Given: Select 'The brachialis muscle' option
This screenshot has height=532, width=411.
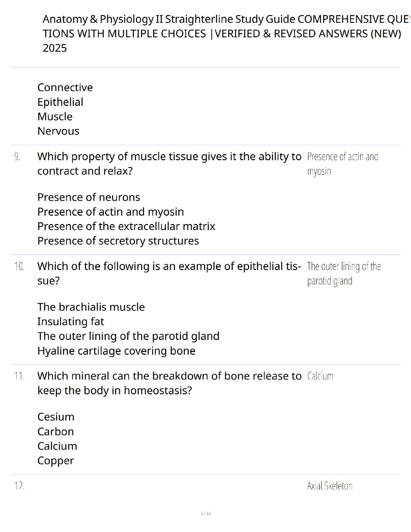Looking at the screenshot, I should 91,307.
